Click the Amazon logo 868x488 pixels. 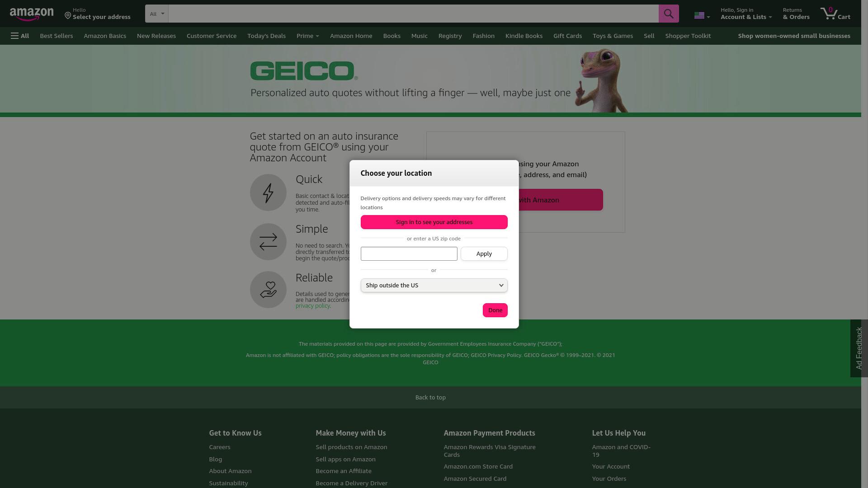coord(32,14)
